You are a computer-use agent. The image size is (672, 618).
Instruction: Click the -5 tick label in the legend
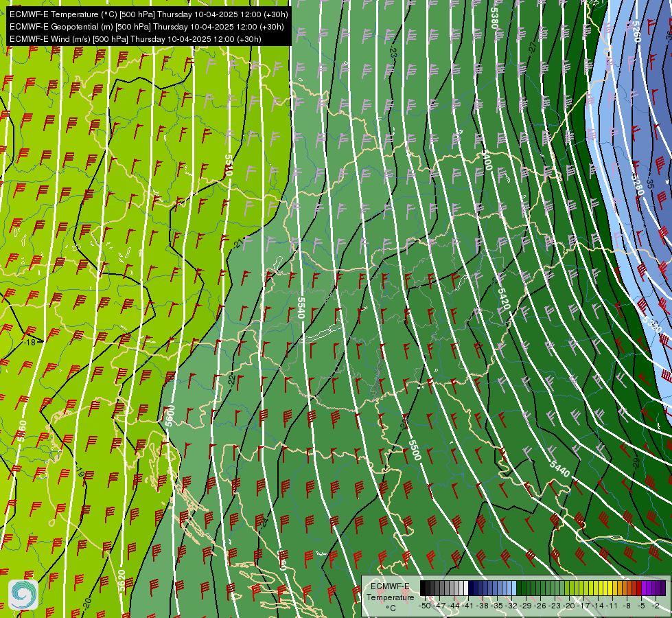[641, 606]
